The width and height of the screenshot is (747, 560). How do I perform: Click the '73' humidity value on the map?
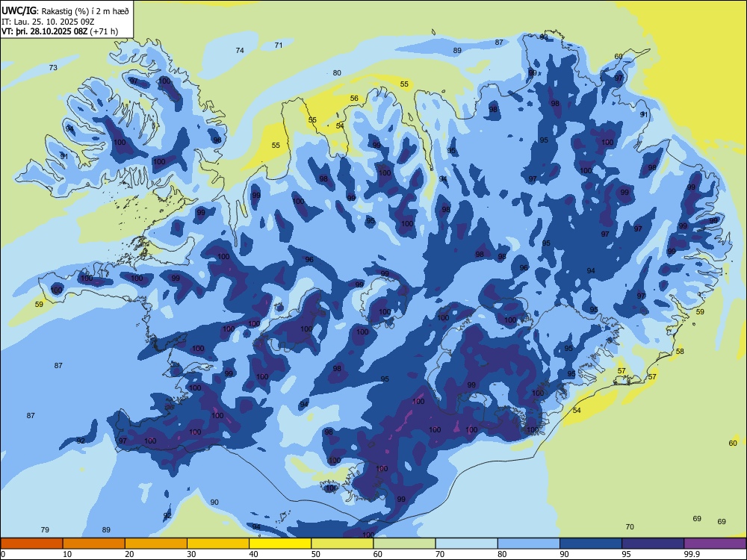tap(53, 68)
